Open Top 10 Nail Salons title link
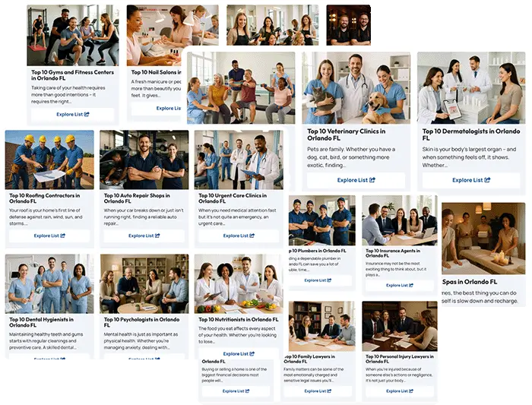The width and height of the screenshot is (532, 405). (x=156, y=72)
